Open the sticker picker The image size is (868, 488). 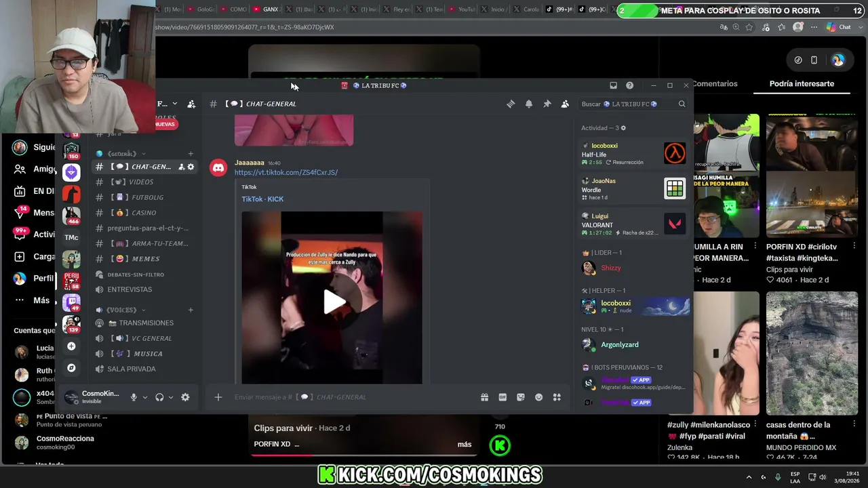click(521, 397)
